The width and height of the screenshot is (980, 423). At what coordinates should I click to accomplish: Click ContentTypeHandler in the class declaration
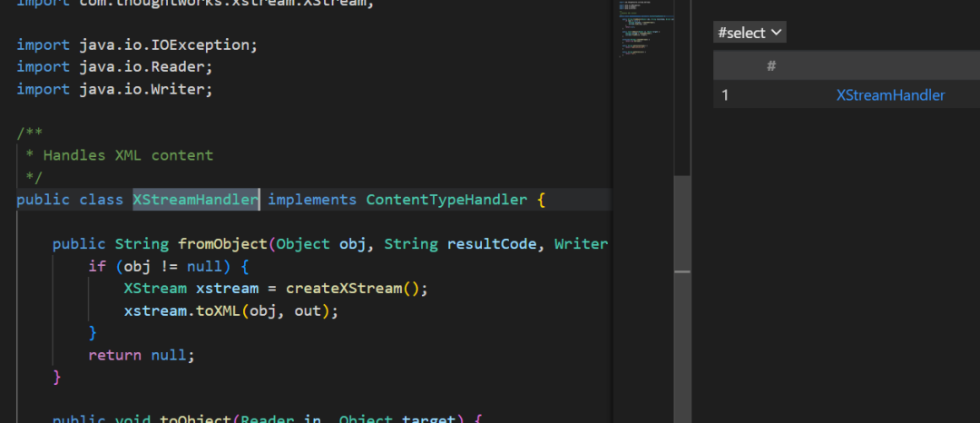446,200
